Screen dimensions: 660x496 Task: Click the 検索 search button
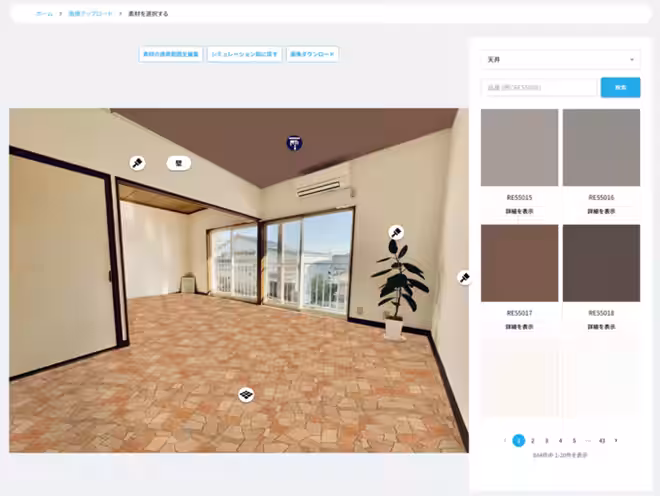tap(620, 88)
